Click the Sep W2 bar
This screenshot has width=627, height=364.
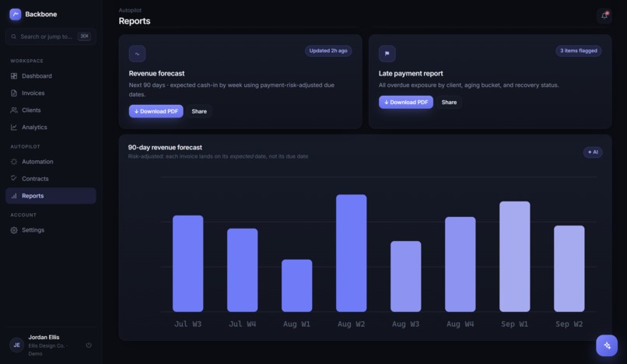(x=569, y=269)
